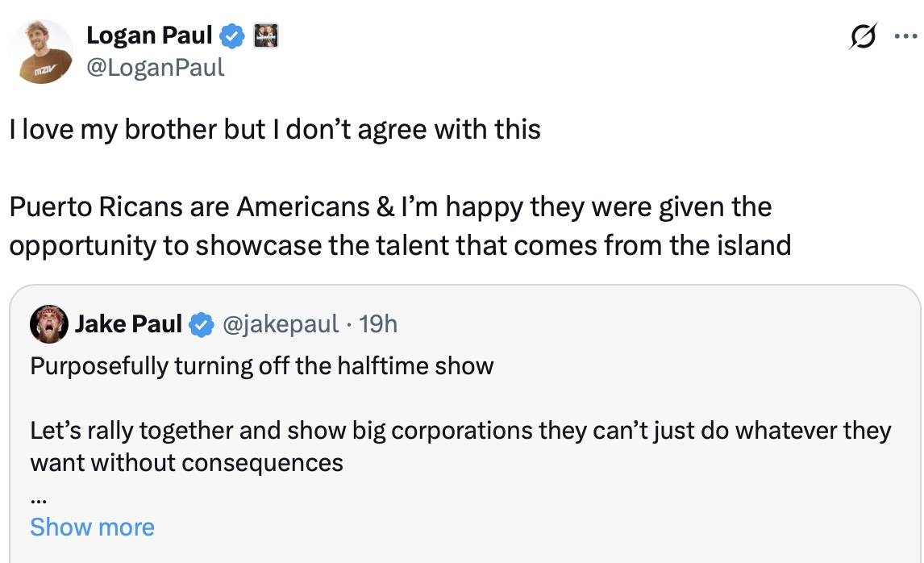Click the "want without consequences" line
This screenshot has height=563, width=924.
click(x=186, y=463)
